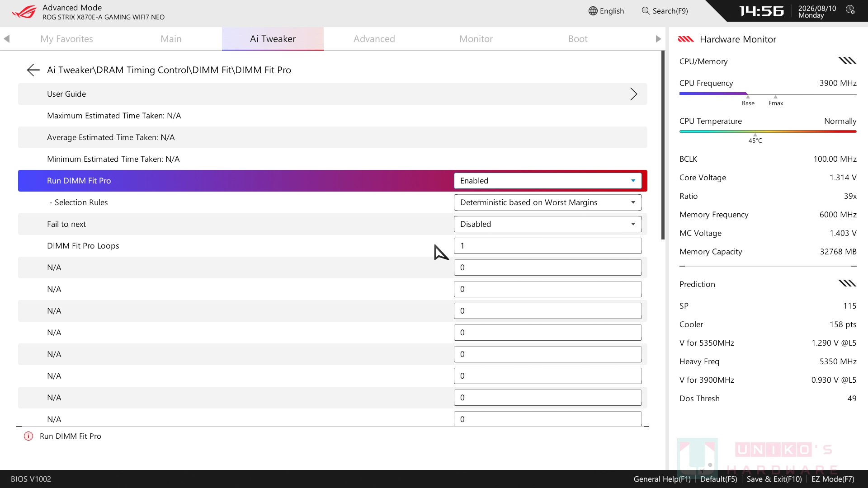Open the User Guide chevron

click(634, 94)
